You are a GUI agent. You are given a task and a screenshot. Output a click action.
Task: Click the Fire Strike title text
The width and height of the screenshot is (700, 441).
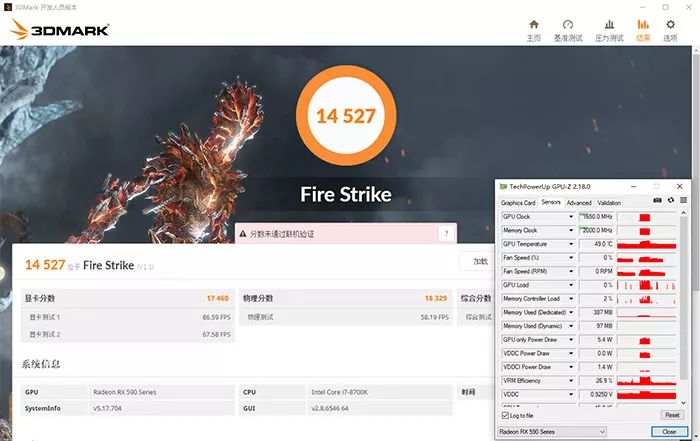coord(346,195)
